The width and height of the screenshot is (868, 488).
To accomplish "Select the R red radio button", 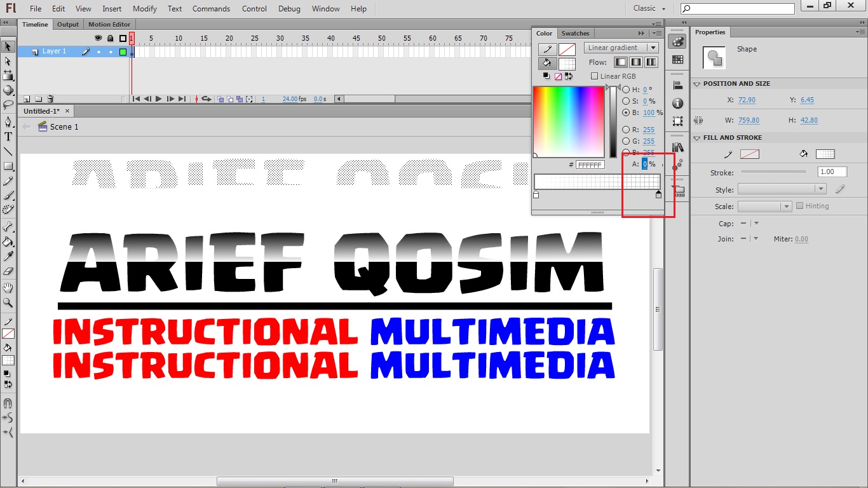I will (x=626, y=130).
